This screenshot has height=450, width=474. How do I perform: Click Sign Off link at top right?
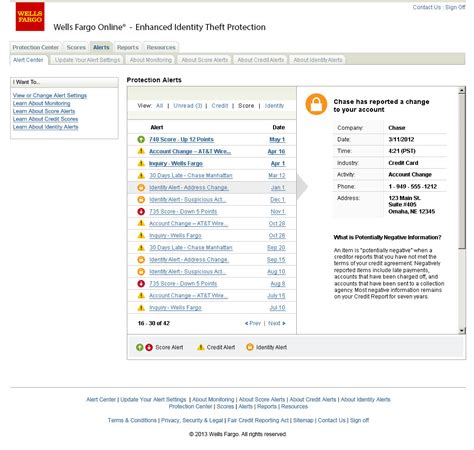455,7
